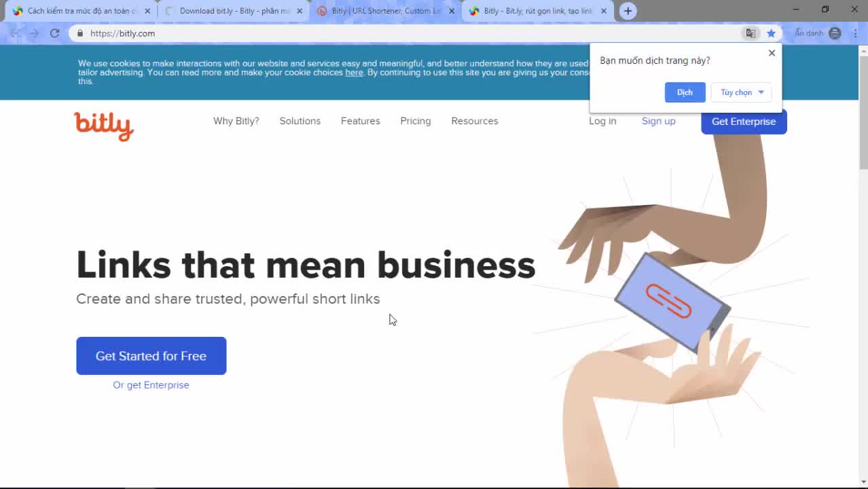Click 'Or get Enterprise' link
868x489 pixels.
pyautogui.click(x=151, y=385)
